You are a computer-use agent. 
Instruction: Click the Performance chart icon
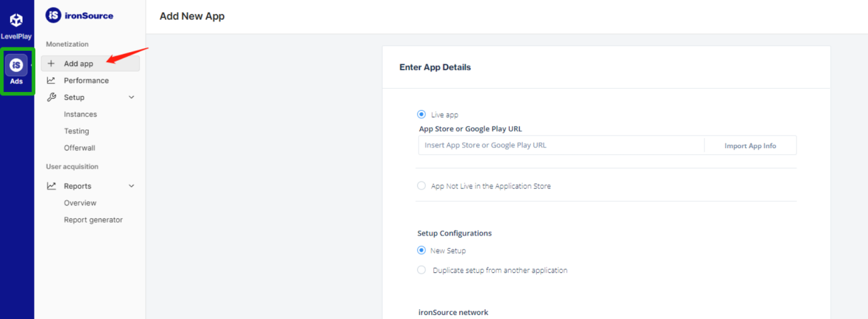tap(51, 81)
